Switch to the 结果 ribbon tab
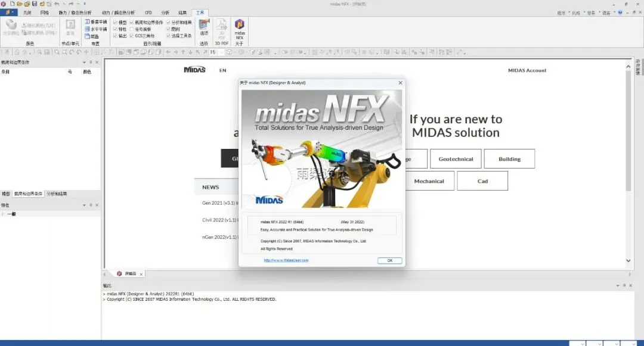This screenshot has height=346, width=644. pos(182,13)
